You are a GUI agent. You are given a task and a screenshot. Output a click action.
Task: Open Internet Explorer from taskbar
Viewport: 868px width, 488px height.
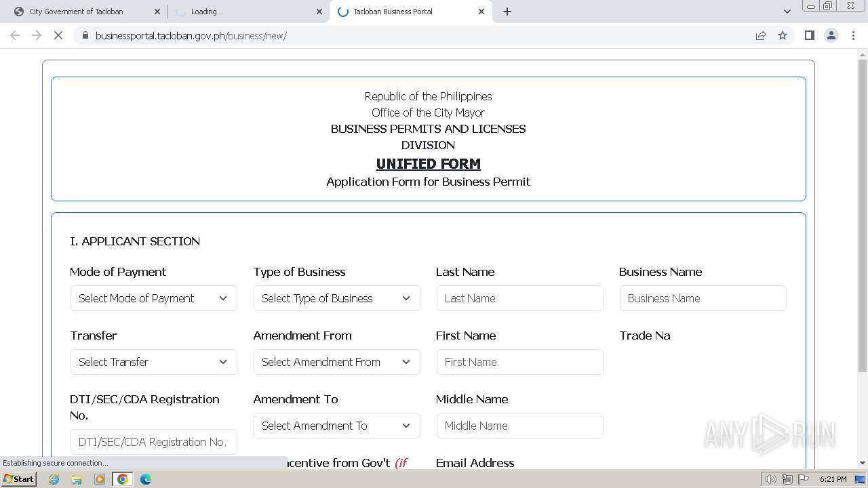coord(54,479)
